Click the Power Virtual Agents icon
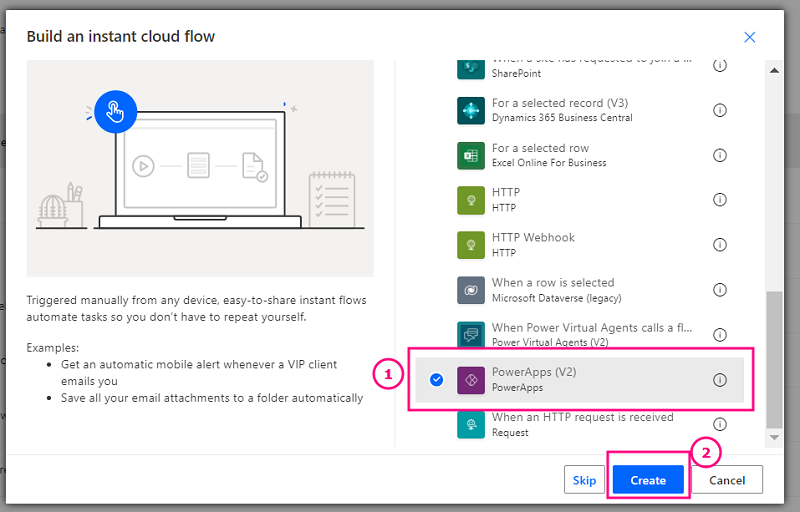This screenshot has width=800, height=512. [470, 334]
